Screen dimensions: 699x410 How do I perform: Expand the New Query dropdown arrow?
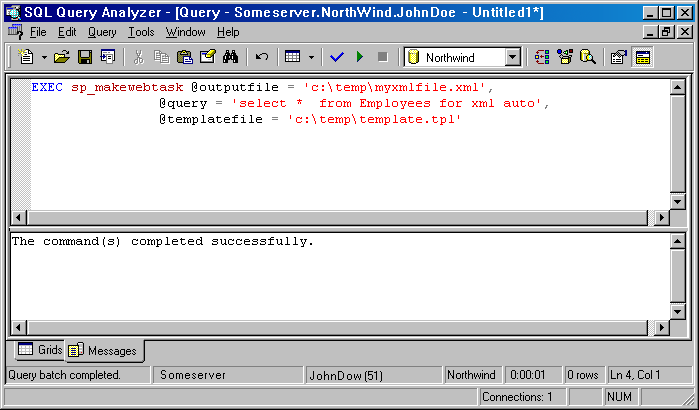42,58
